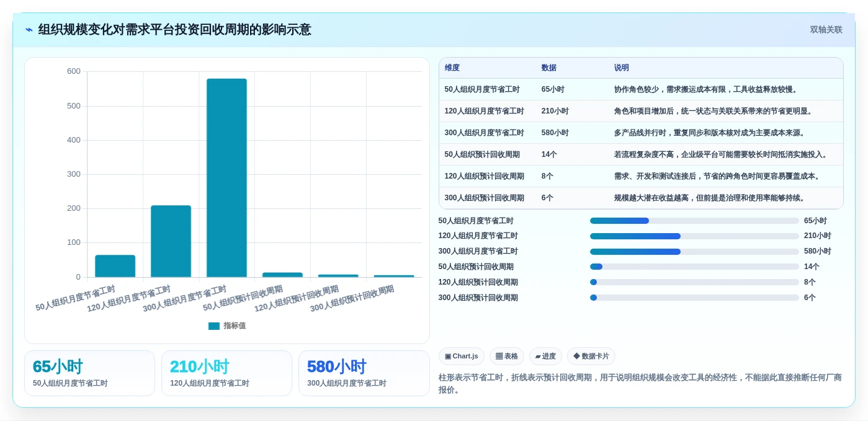The height and width of the screenshot is (421, 868).
Task: Click the x-axis label 300人组织预计回收周期
Action: point(352,298)
